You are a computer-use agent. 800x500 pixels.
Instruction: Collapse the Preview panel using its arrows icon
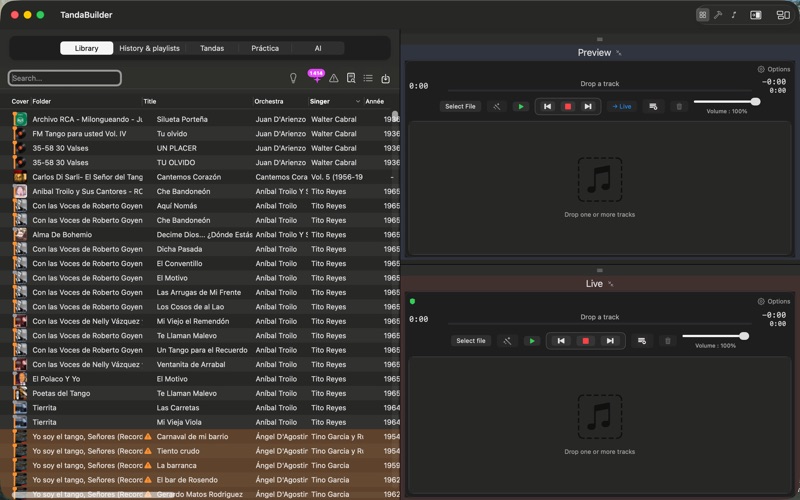(619, 53)
